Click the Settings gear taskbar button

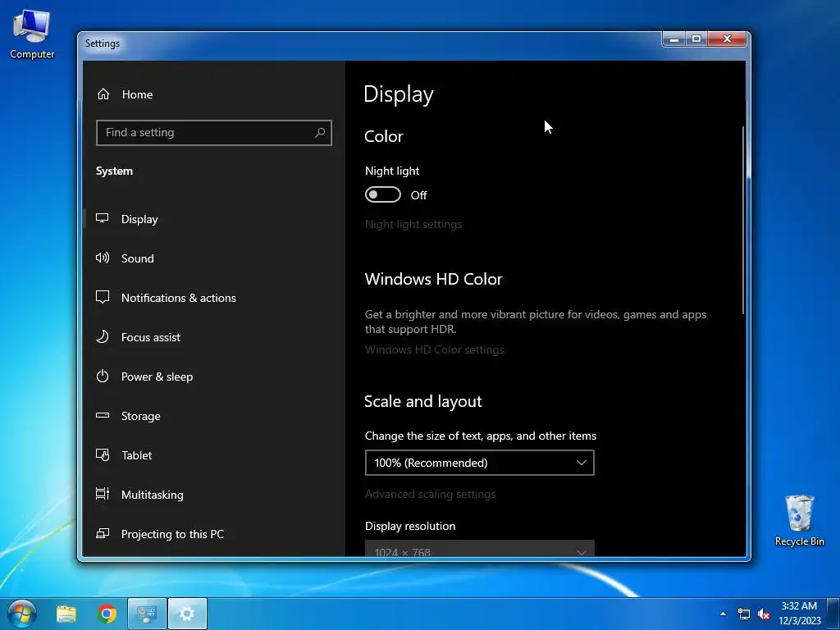[187, 614]
